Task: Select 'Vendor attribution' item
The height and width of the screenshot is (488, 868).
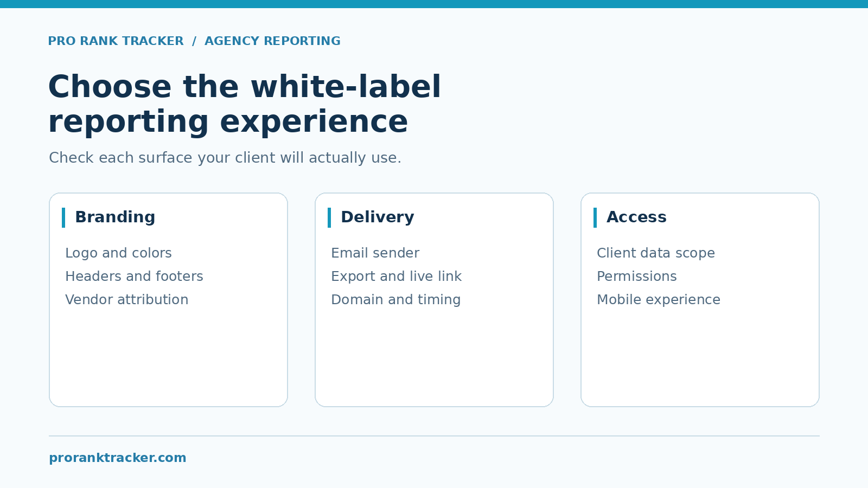Action: [126, 300]
